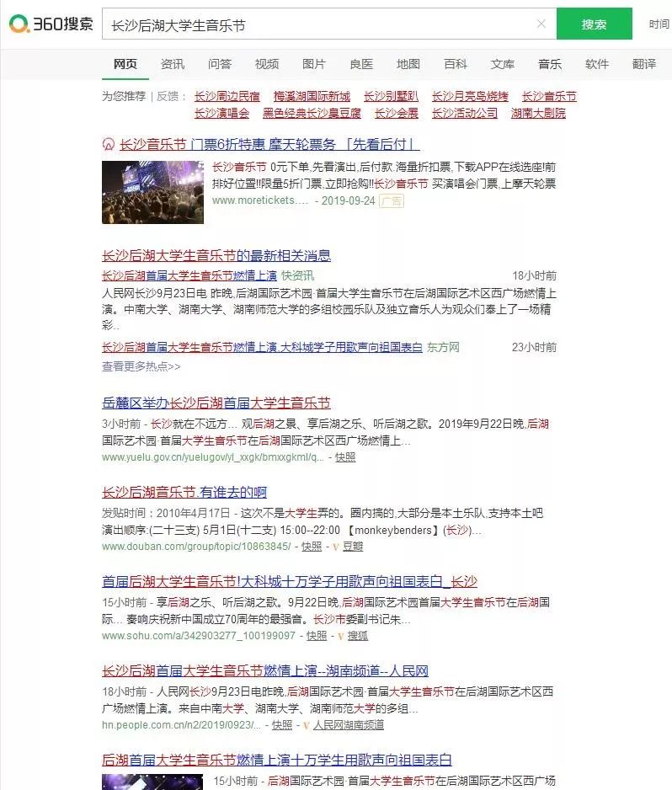This screenshot has width=672, height=790.
Task: Open the 图片 tab
Action: (x=314, y=64)
